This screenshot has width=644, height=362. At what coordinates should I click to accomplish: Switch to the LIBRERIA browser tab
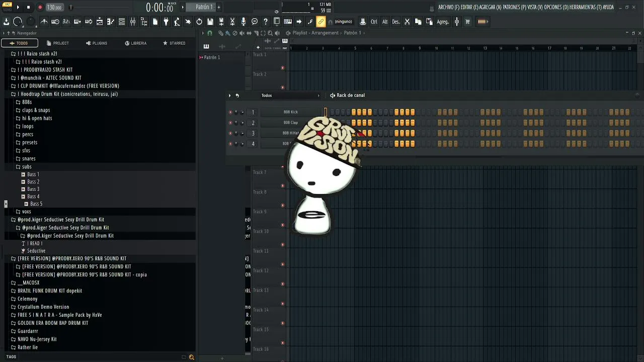click(x=135, y=43)
